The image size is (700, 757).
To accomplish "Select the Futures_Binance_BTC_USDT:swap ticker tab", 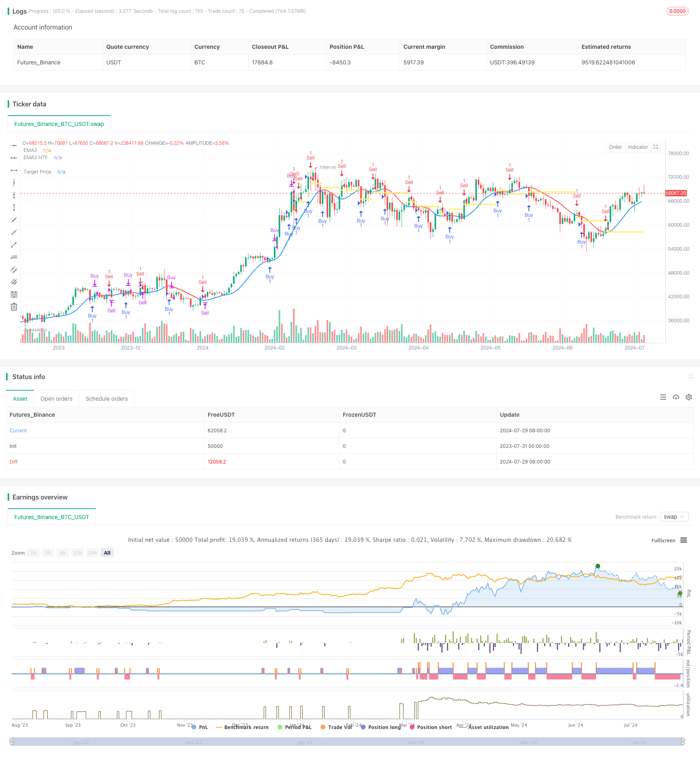I will pyautogui.click(x=59, y=124).
